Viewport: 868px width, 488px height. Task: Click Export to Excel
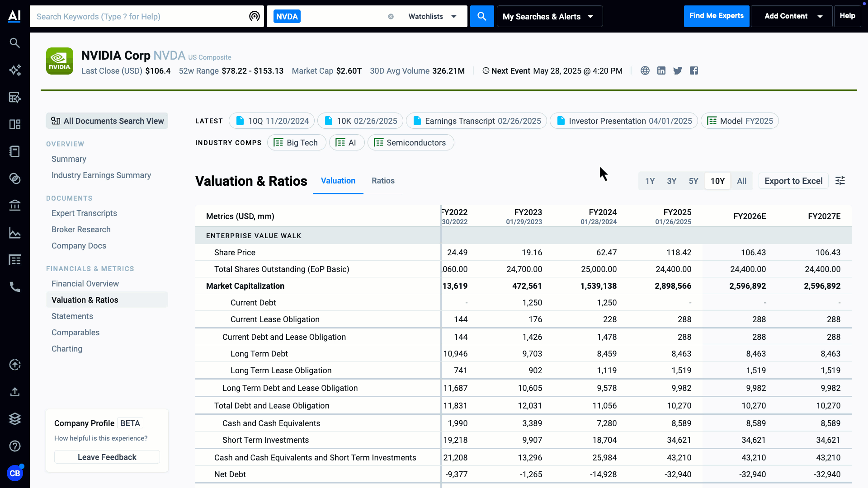click(x=793, y=181)
